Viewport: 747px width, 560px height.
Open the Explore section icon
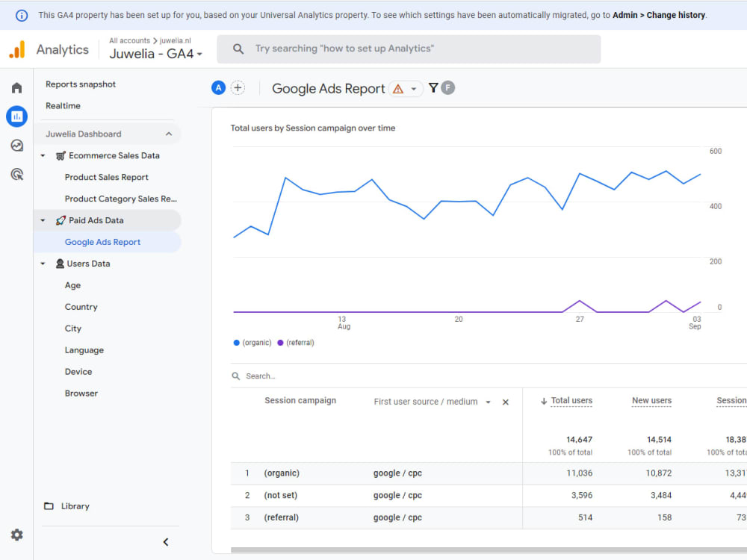click(16, 145)
